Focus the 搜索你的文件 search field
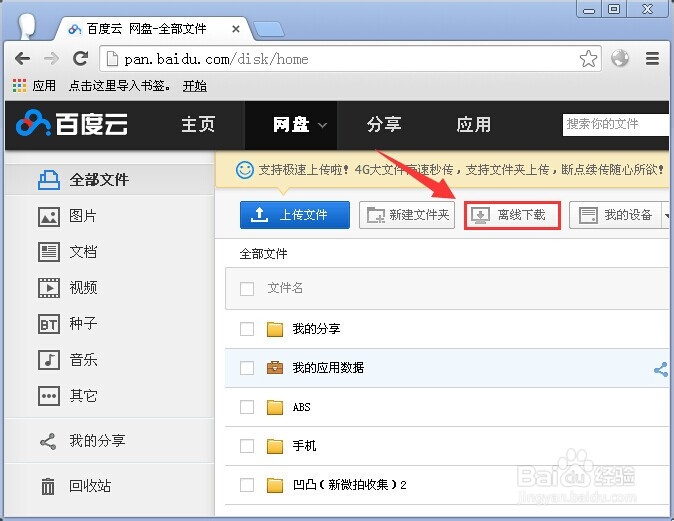Image resolution: width=674 pixels, height=521 pixels. point(616,125)
